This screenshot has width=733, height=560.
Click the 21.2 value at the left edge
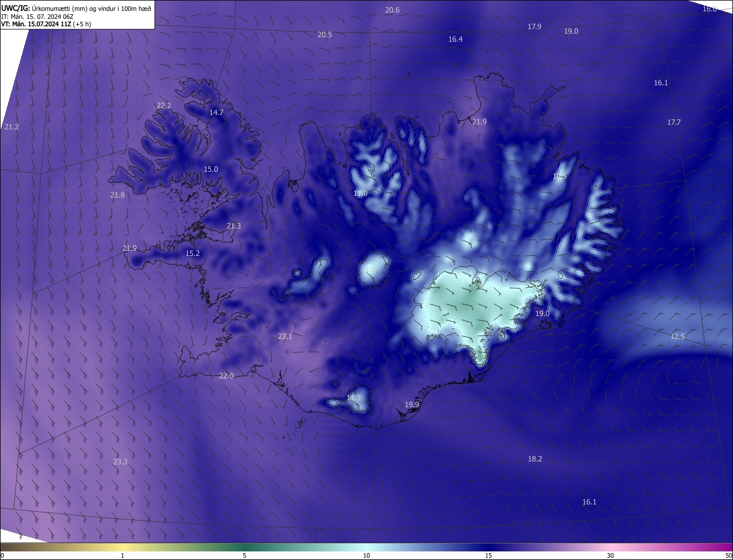11,127
